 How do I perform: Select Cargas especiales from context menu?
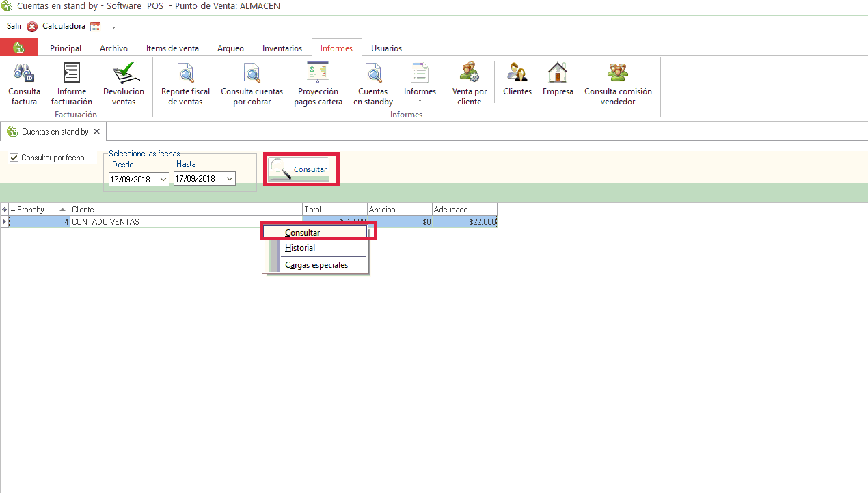(x=316, y=265)
